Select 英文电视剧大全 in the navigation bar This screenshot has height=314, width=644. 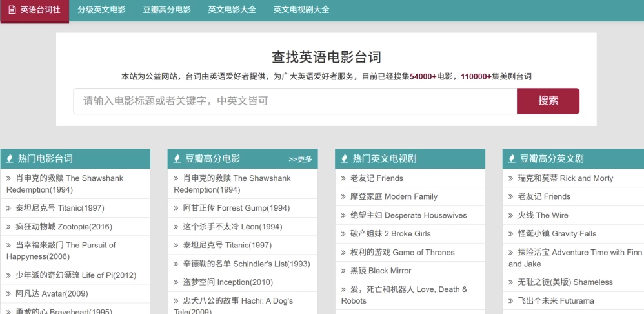pos(301,10)
